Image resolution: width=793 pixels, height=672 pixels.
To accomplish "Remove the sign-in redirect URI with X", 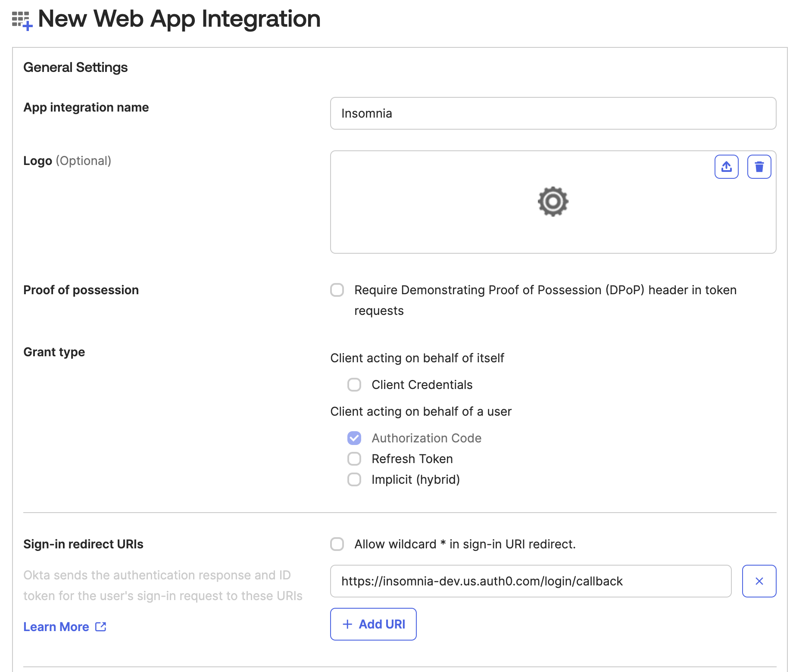I will click(x=759, y=581).
